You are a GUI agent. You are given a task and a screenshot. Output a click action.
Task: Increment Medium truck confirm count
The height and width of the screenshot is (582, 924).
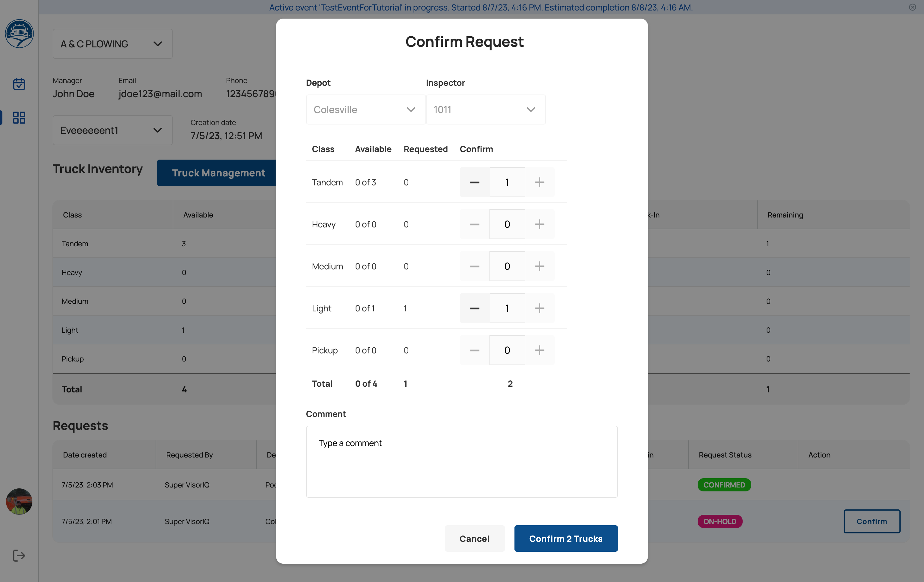tap(540, 266)
